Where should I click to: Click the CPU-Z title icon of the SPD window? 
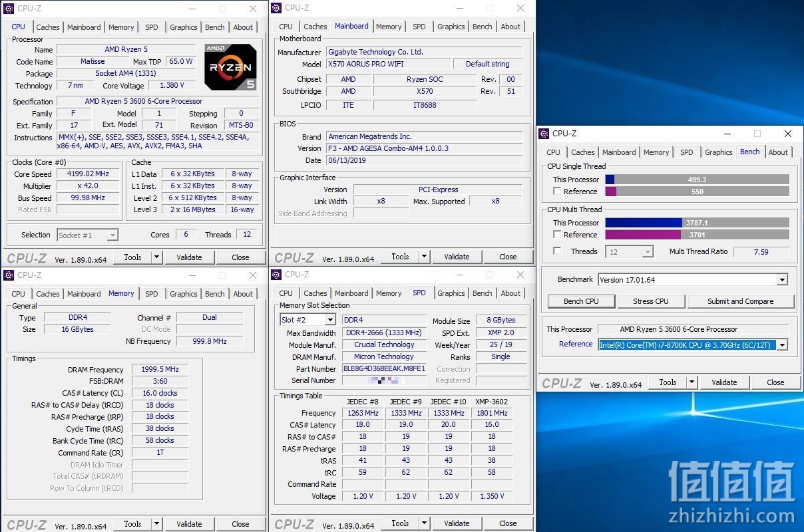pos(277,275)
